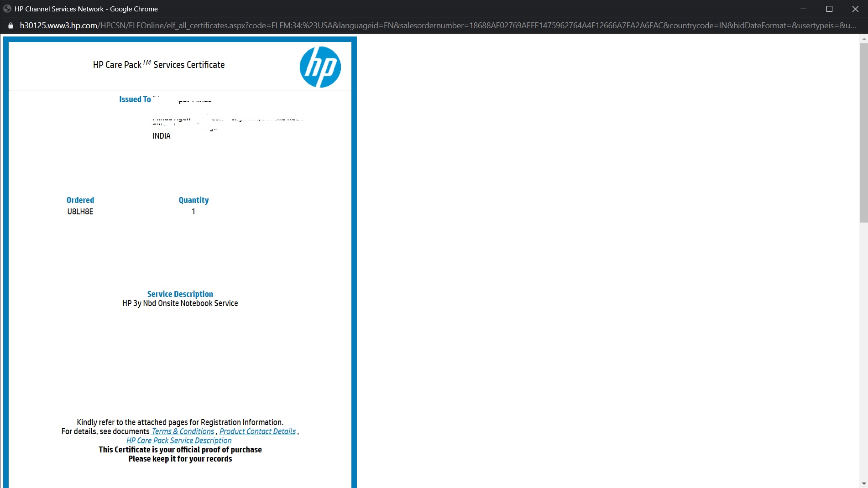The image size is (868, 488).
Task: Click the HP logo on the certificate
Action: [x=320, y=67]
